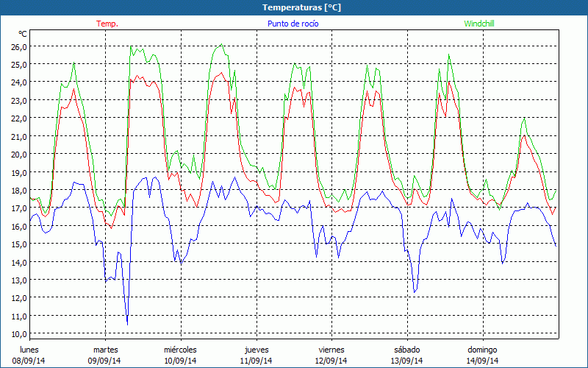Image resolution: width=588 pixels, height=368 pixels.
Task: Click the 14,0 value on the vertical axis
Action: tap(19, 262)
